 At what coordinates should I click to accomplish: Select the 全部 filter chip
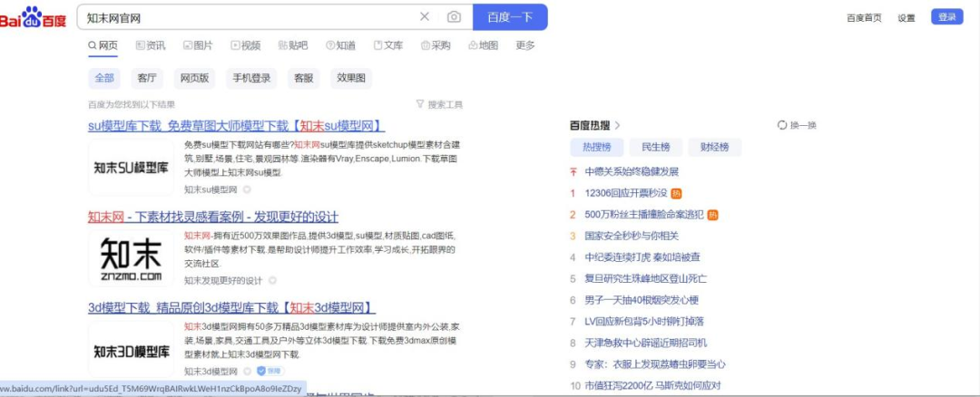(104, 79)
